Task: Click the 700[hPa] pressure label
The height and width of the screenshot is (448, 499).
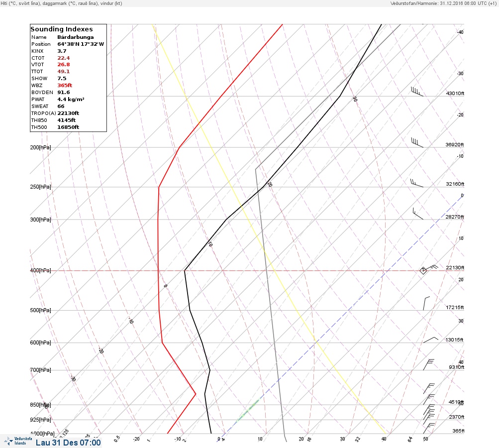Action: coord(40,370)
